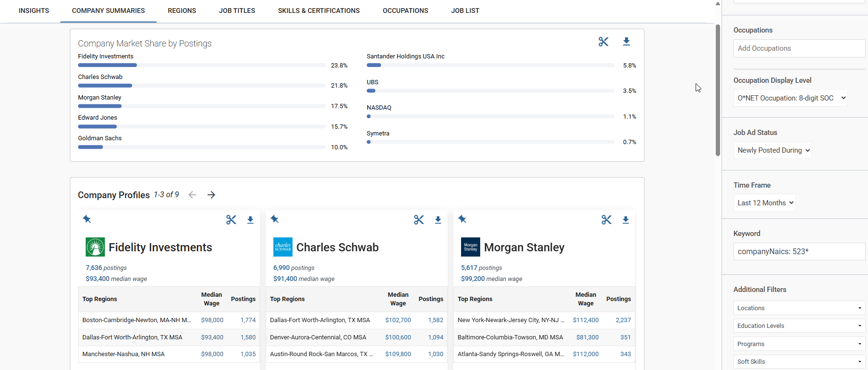Click Atlanta-Sandy Springs-Roswell row
The height and width of the screenshot is (370, 868).
(544, 354)
